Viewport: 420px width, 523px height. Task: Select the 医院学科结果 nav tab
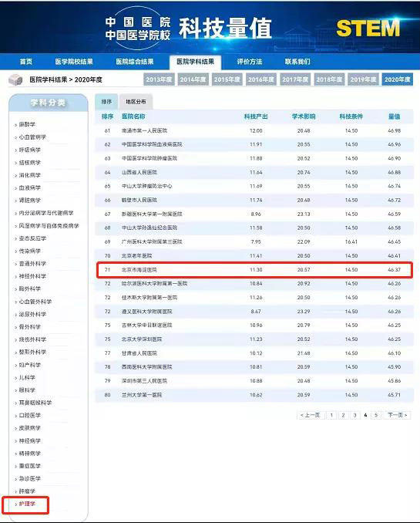tap(195, 62)
